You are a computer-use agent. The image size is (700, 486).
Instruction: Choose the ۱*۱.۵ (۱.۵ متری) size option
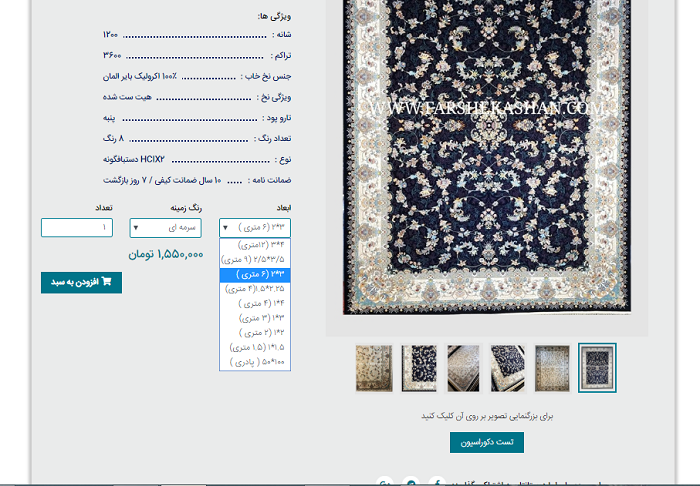pos(255,347)
